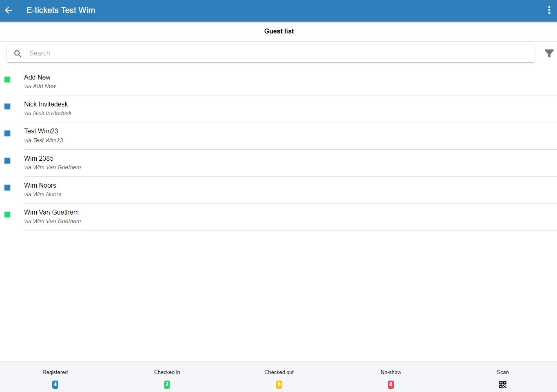Open the guest list filter funnel
This screenshot has width=557, height=392.
click(x=549, y=53)
